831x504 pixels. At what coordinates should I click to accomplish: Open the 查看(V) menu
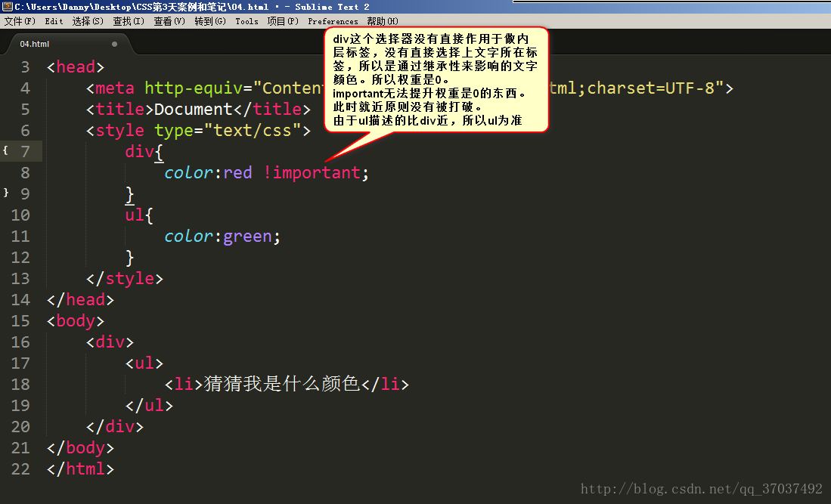tap(169, 21)
